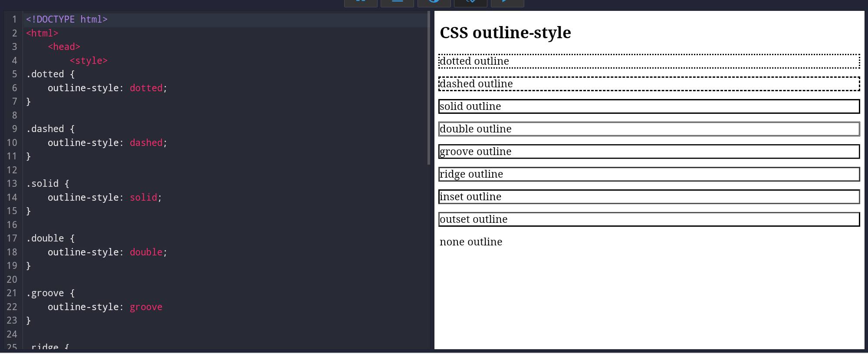Click the .dotted selector in the code
868x354 pixels.
pos(45,74)
